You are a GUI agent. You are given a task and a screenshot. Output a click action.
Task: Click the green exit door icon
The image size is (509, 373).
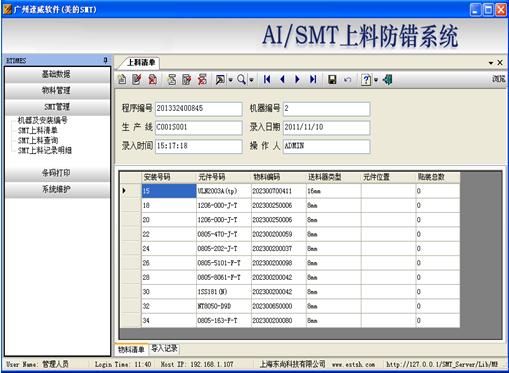387,79
